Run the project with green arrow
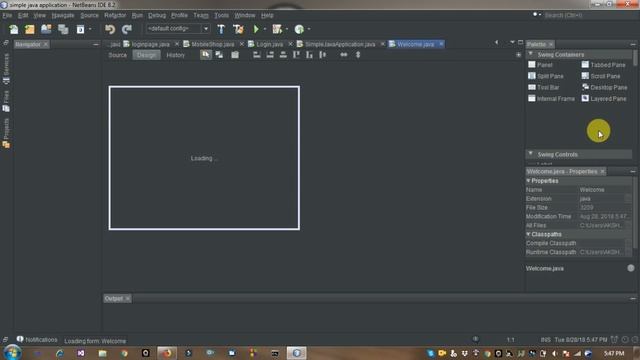This screenshot has height=360, width=640. [x=256, y=29]
